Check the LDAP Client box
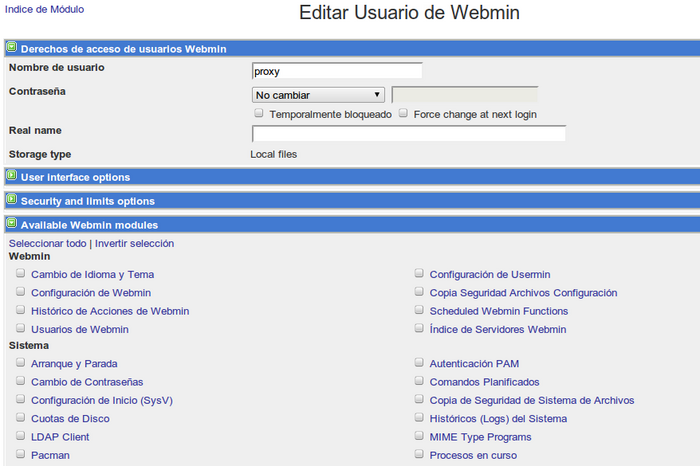 (20, 436)
